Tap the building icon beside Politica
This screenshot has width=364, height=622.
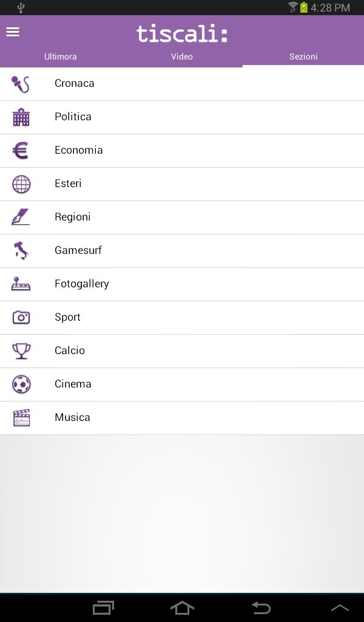coord(21,117)
